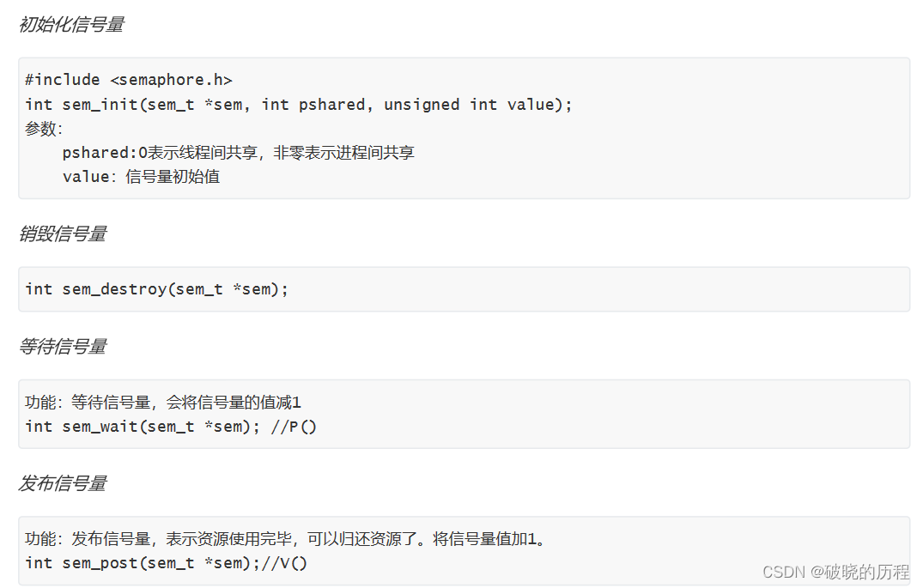
Task: Click the 发布信号量 heading
Action: pos(63,483)
